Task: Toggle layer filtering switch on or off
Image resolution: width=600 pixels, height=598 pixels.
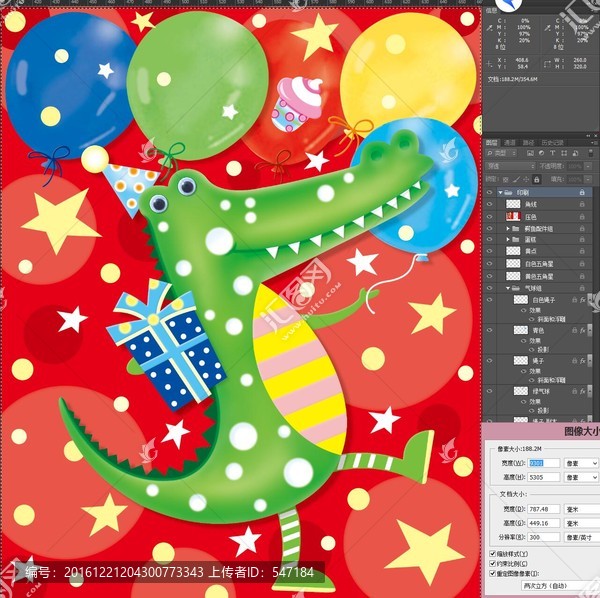Action: point(591,153)
